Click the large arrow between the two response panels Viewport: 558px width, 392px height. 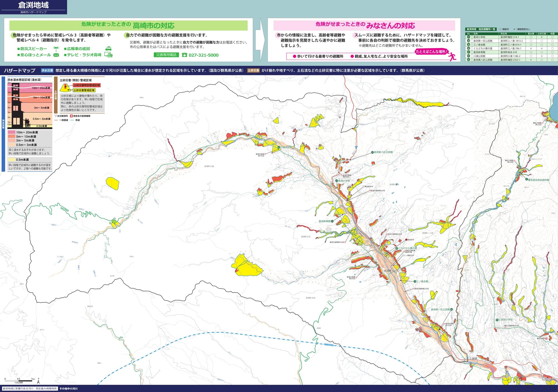[x=260, y=40]
